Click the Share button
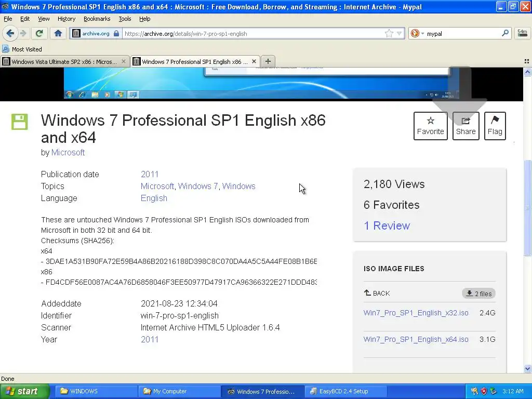Viewport: 532px width, 399px height. (465, 126)
